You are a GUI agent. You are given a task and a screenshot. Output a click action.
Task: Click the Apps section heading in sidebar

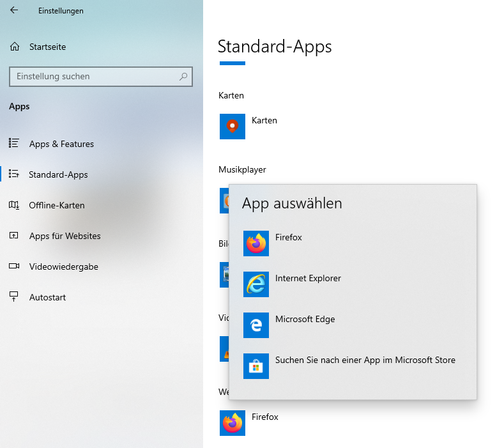tap(19, 107)
